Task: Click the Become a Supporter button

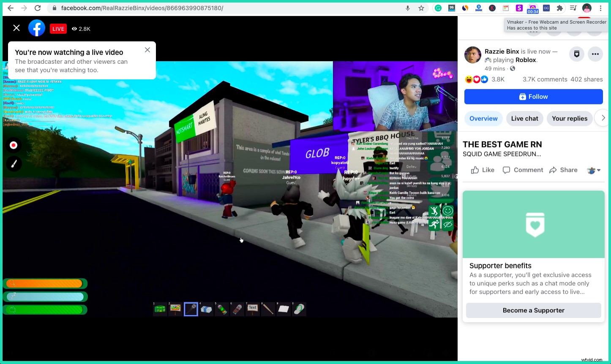Action: 533,310
